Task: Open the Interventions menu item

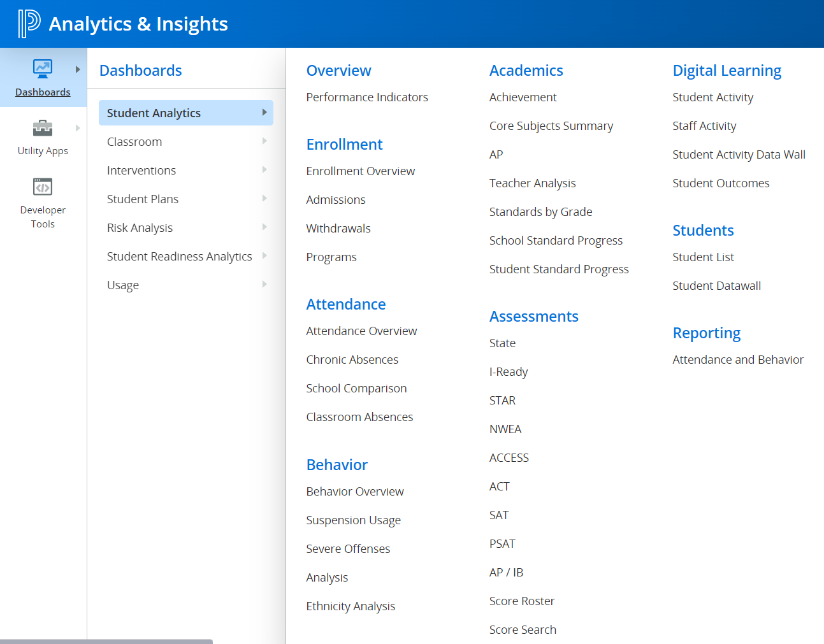Action: pos(141,170)
